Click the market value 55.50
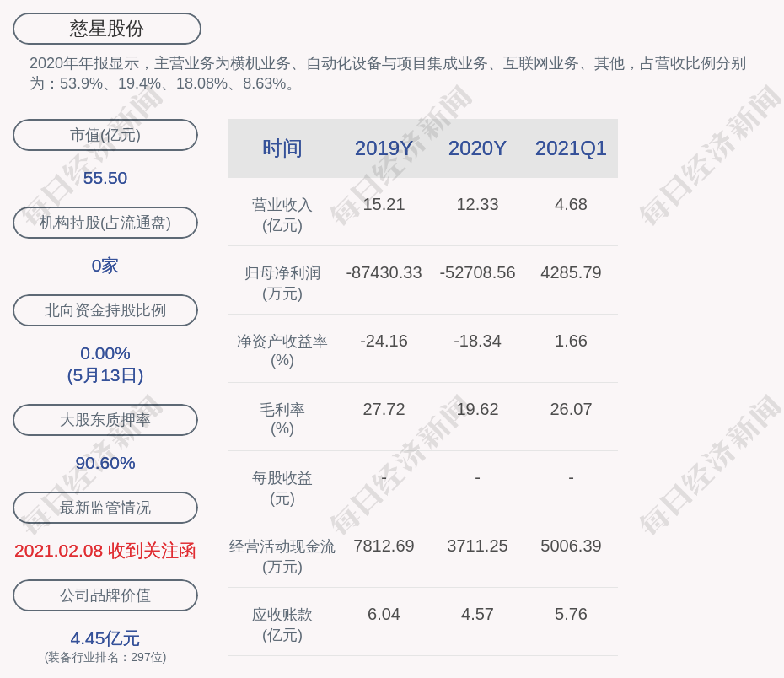 point(105,178)
